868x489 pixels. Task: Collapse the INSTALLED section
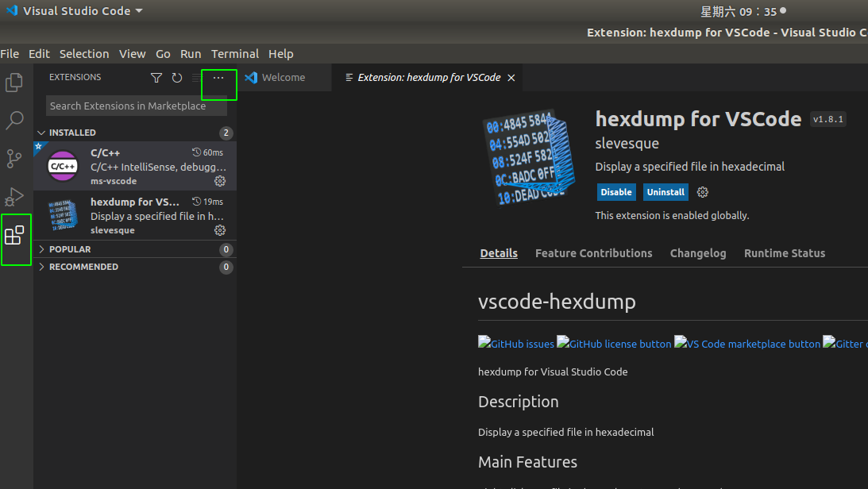pos(41,133)
